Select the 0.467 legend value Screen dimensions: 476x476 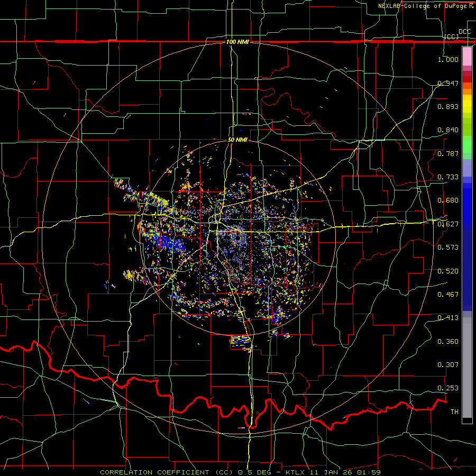(448, 295)
